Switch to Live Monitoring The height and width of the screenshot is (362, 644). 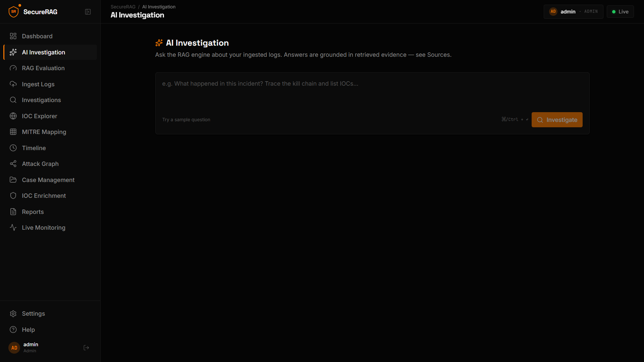[x=50, y=227]
